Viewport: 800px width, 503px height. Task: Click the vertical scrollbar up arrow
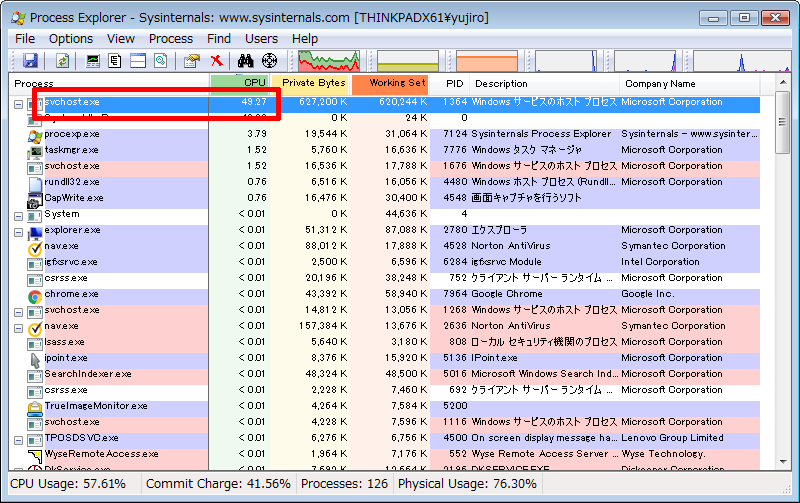783,82
